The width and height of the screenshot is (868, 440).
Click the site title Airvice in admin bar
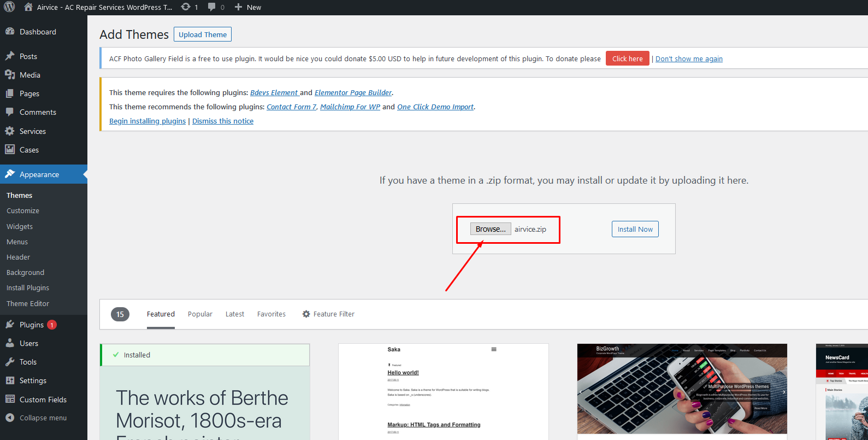pos(104,7)
